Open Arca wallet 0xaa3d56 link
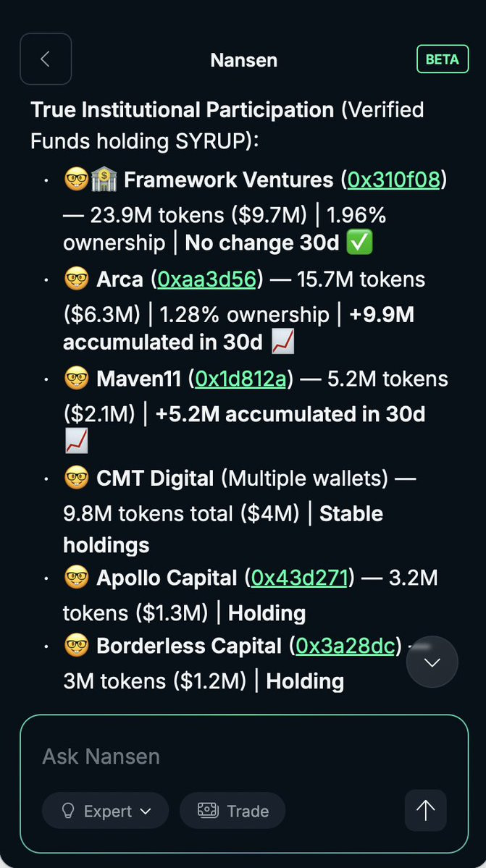 coord(206,279)
